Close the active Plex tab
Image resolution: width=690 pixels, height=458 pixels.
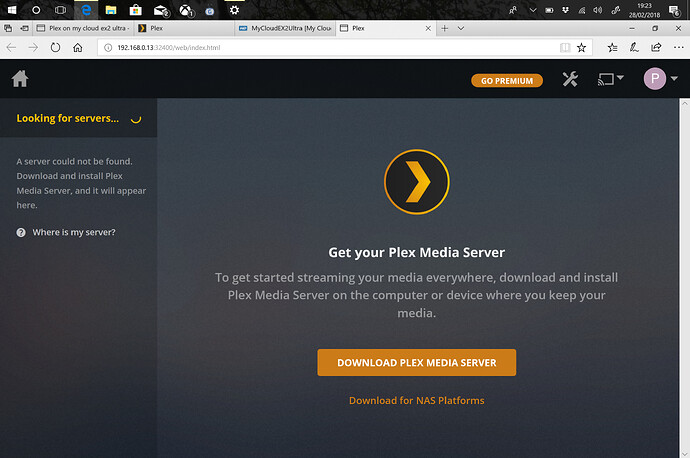tap(428, 28)
